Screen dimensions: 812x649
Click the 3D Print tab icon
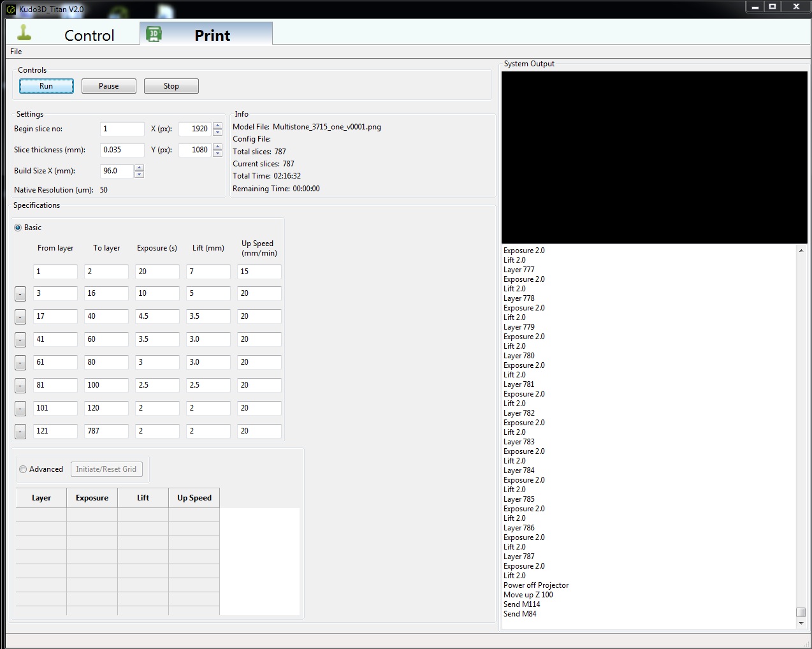[154, 34]
